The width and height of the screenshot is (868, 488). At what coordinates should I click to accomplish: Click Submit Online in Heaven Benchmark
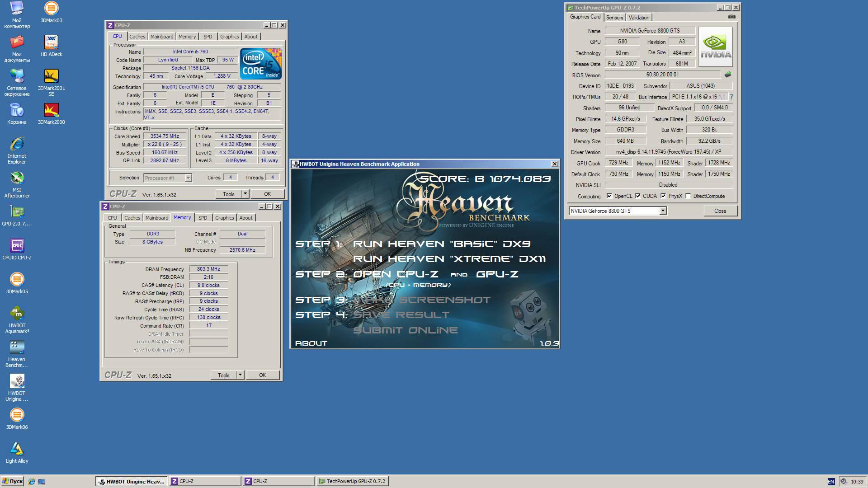(405, 330)
